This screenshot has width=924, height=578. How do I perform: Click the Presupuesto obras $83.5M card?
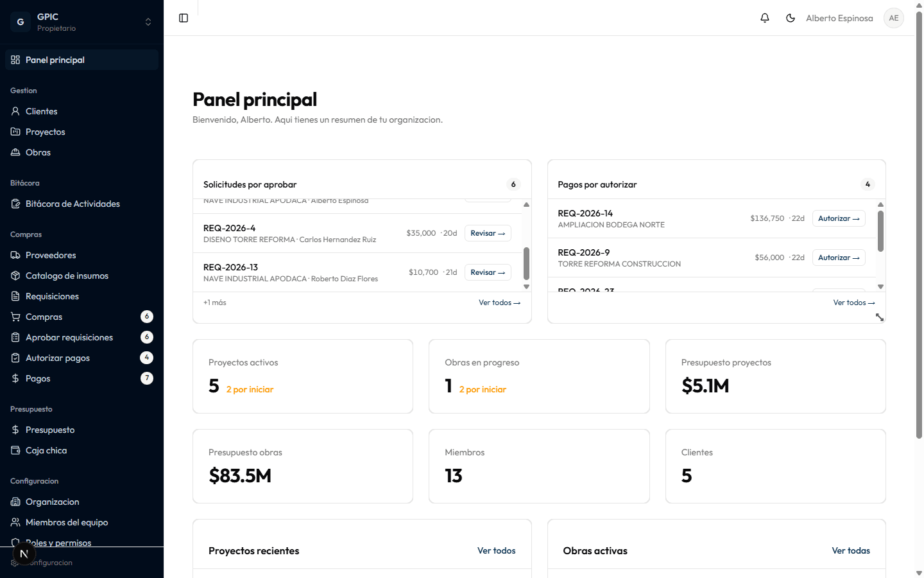coord(303,466)
